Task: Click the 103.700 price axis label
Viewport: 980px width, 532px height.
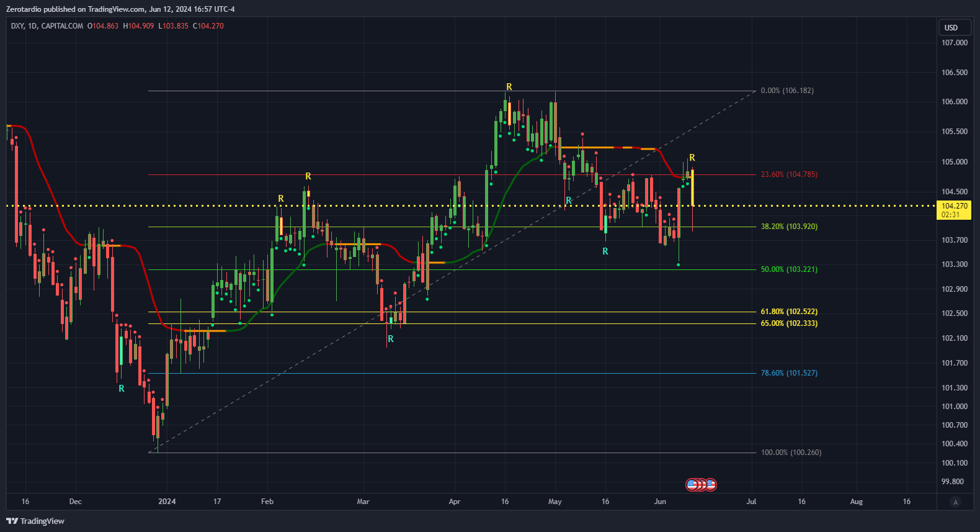Action: (955, 240)
